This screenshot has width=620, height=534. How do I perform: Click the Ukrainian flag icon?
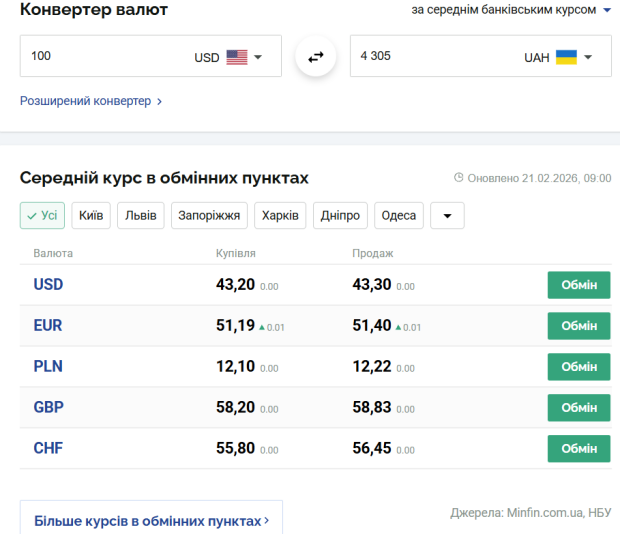pos(566,57)
